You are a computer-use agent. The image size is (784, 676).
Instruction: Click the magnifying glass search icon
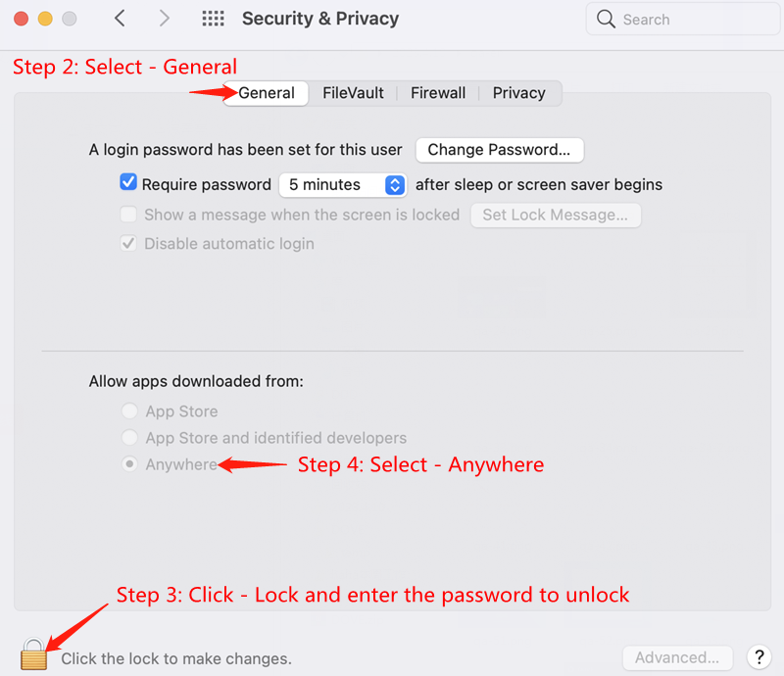pos(607,20)
